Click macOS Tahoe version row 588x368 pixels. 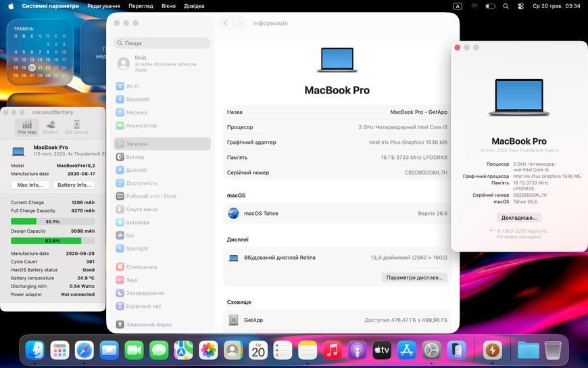point(337,213)
